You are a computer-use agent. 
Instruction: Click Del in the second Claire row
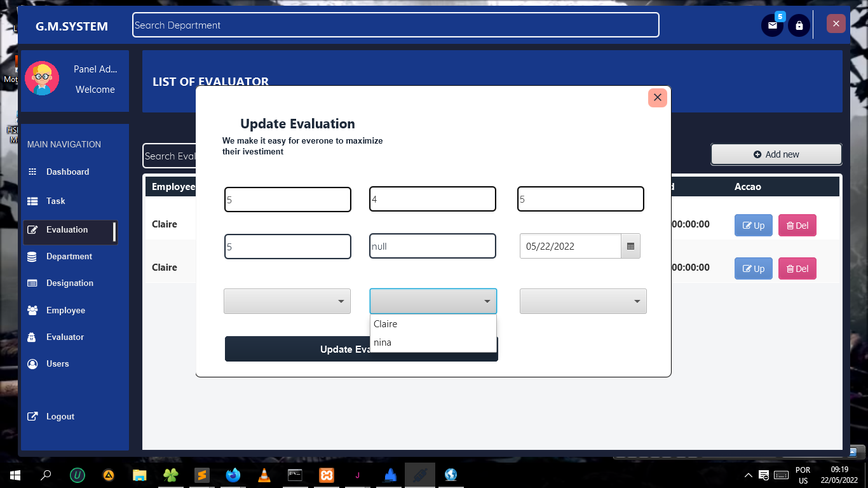[x=797, y=269]
